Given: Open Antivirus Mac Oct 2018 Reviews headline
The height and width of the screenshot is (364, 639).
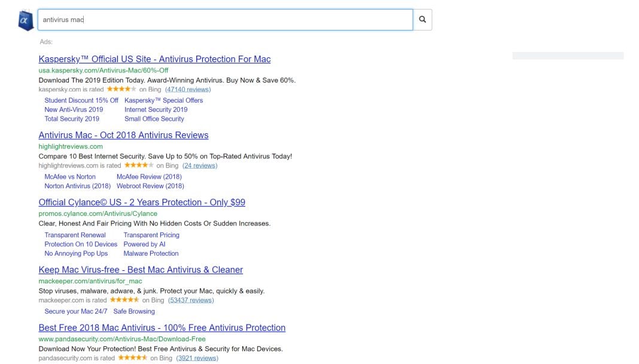Looking at the screenshot, I should click(123, 135).
